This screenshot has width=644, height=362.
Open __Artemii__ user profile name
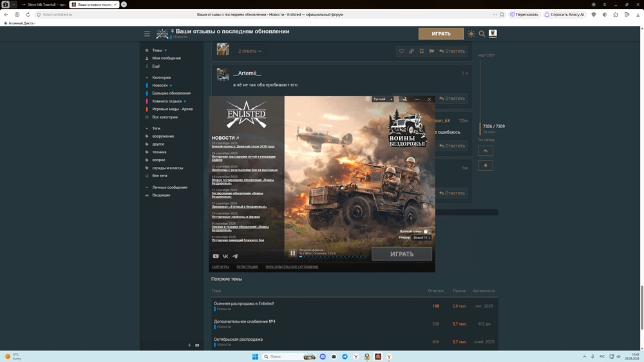click(x=247, y=73)
